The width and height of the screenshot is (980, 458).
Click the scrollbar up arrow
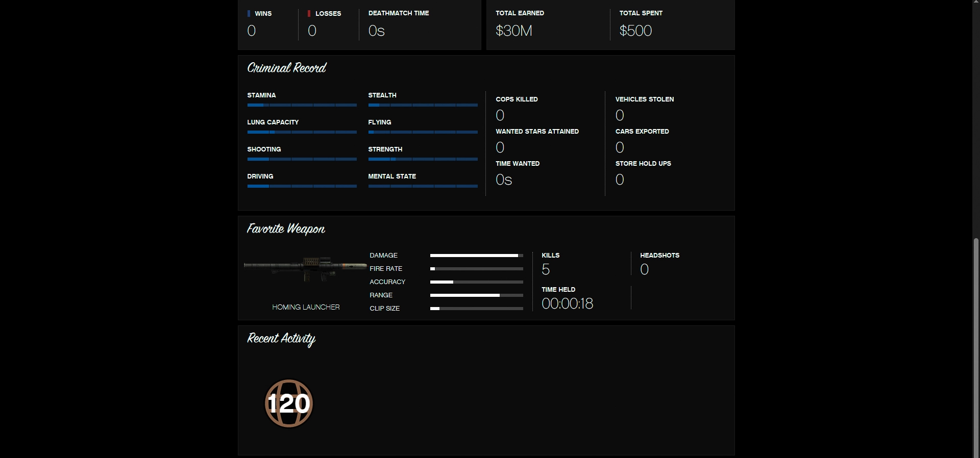(x=976, y=3)
